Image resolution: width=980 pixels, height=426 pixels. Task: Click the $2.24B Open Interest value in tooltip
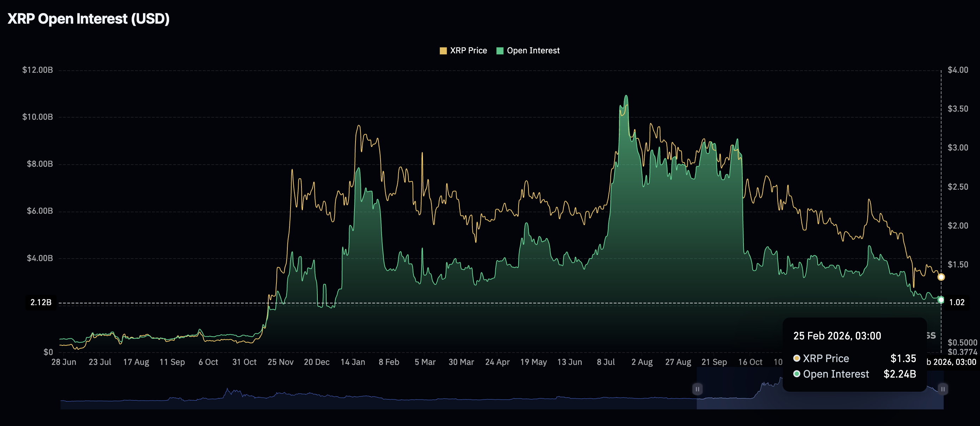click(900, 374)
